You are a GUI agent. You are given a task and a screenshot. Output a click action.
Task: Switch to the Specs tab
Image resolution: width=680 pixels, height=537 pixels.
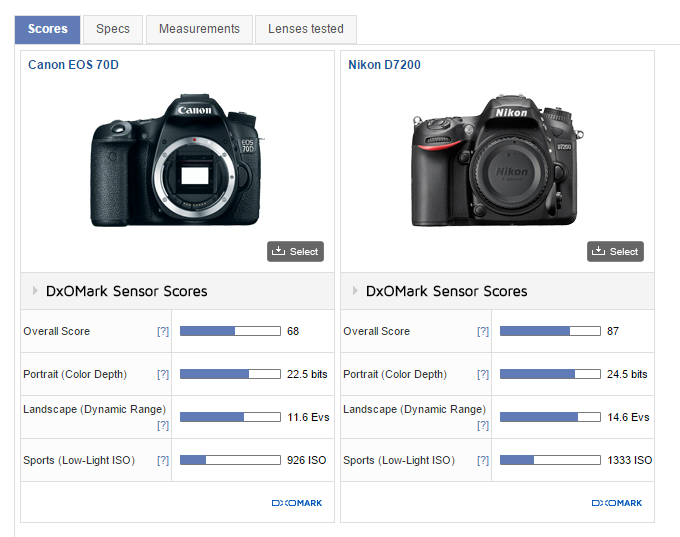click(113, 29)
